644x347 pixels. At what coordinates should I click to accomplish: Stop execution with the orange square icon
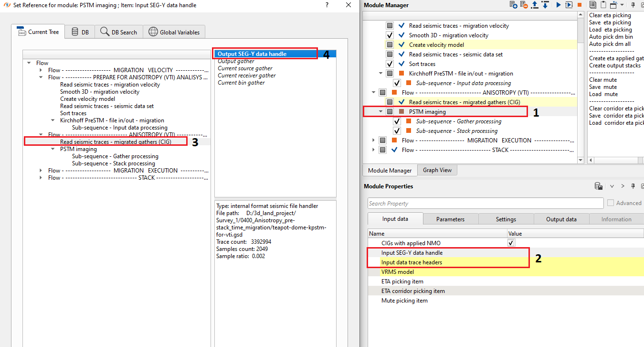coord(579,5)
